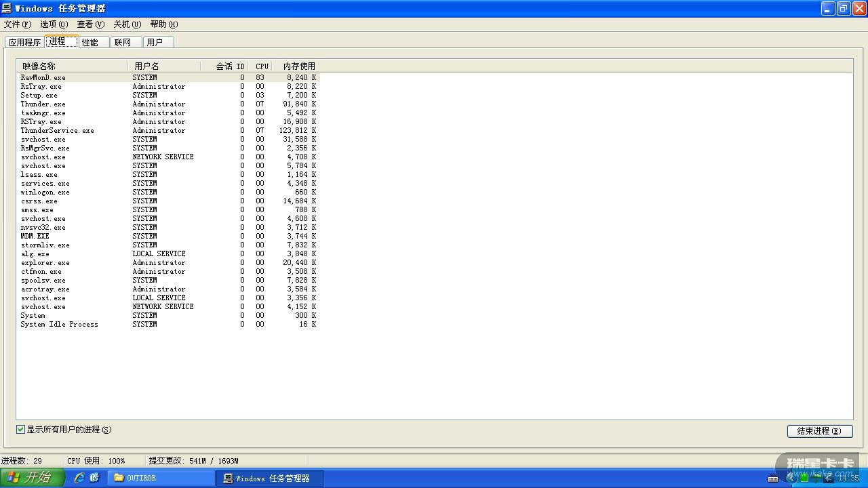Select svchost.exe row using 4,152 K
The image size is (868, 488).
point(168,307)
